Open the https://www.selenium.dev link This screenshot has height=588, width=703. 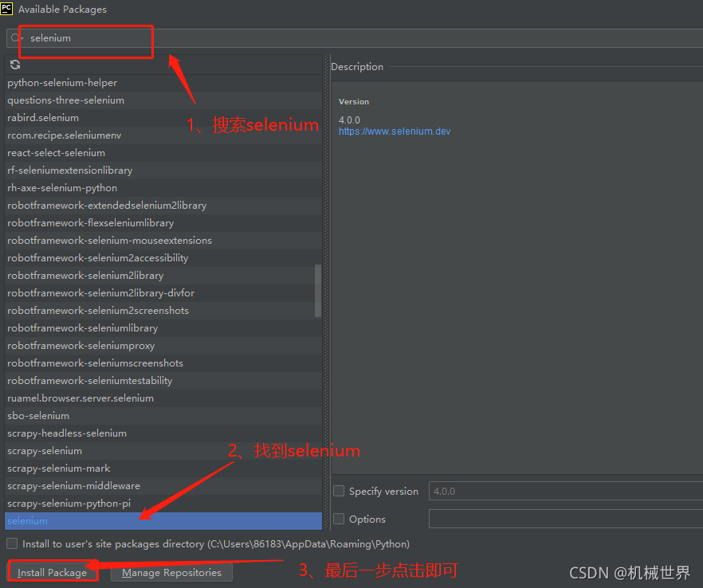point(394,131)
